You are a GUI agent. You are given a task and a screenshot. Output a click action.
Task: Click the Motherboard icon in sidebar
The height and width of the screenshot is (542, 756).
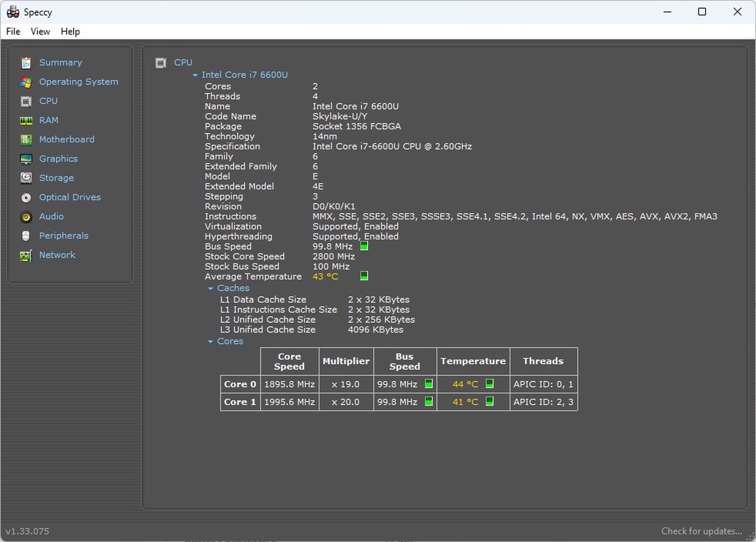pos(26,139)
